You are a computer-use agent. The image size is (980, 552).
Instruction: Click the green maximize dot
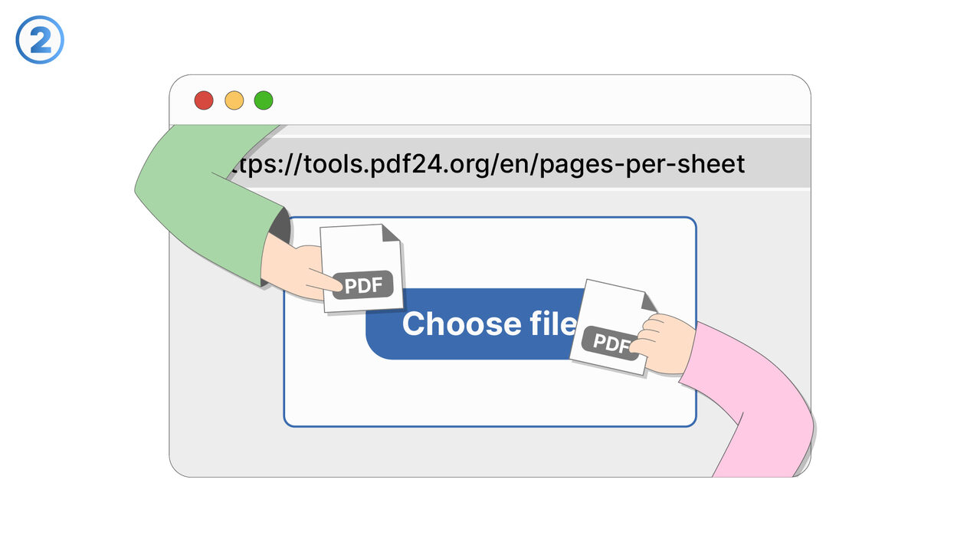[264, 100]
